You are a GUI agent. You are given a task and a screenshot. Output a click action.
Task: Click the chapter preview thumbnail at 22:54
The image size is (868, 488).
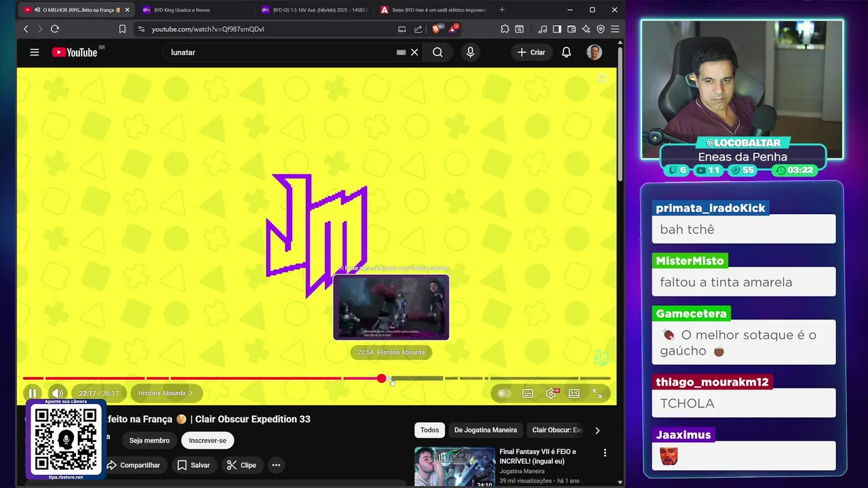tap(391, 307)
